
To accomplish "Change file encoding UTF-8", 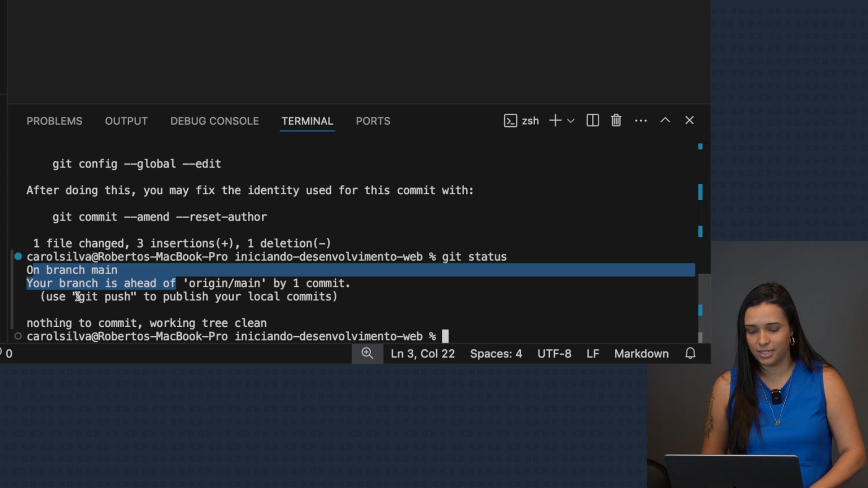I will tap(554, 354).
